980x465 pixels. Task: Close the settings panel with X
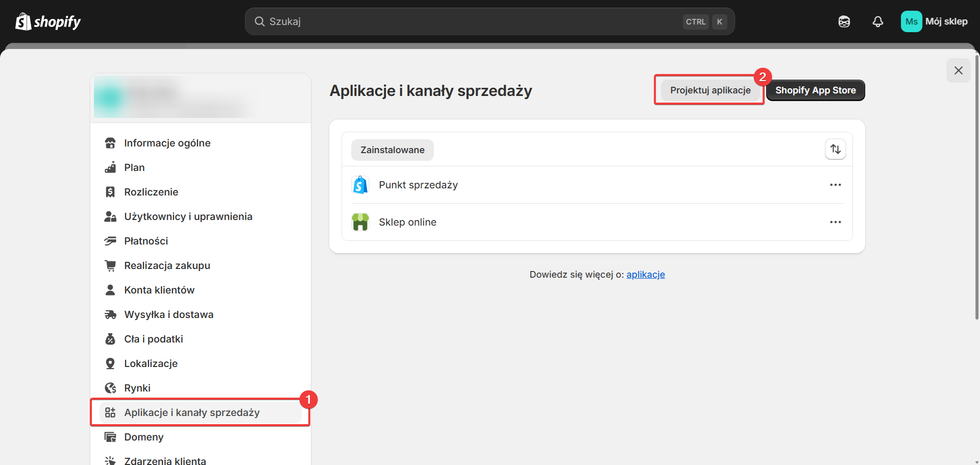pyautogui.click(x=958, y=70)
